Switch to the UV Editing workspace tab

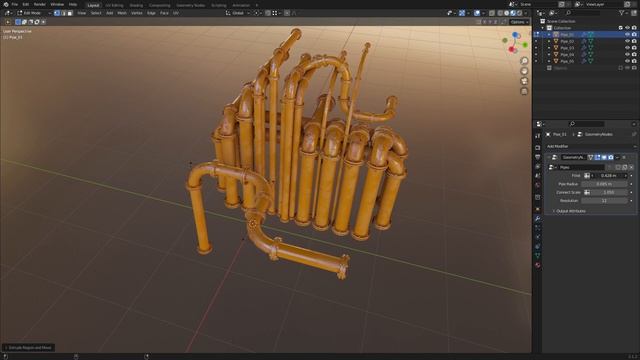[x=114, y=5]
